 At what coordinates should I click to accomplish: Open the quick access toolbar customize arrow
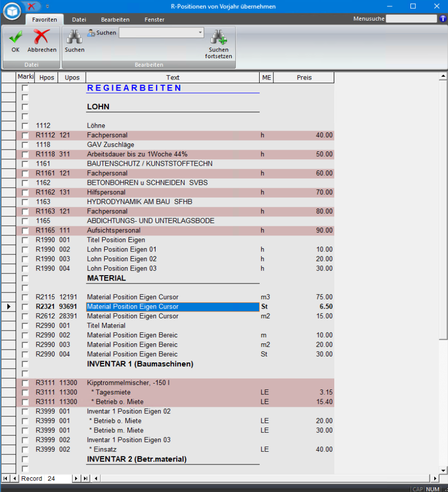click(47, 6)
